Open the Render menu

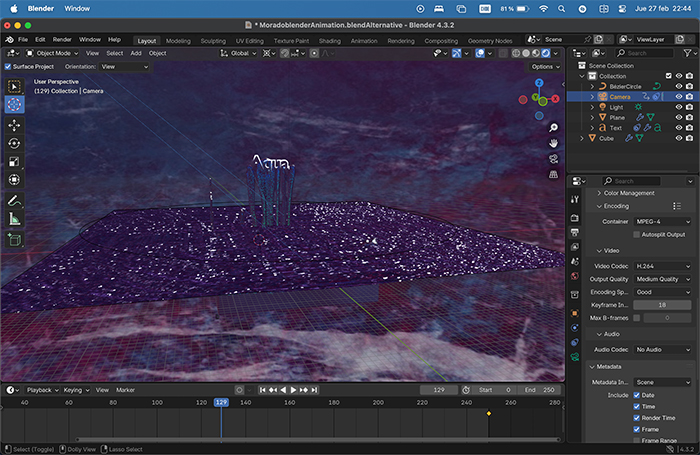click(x=62, y=39)
